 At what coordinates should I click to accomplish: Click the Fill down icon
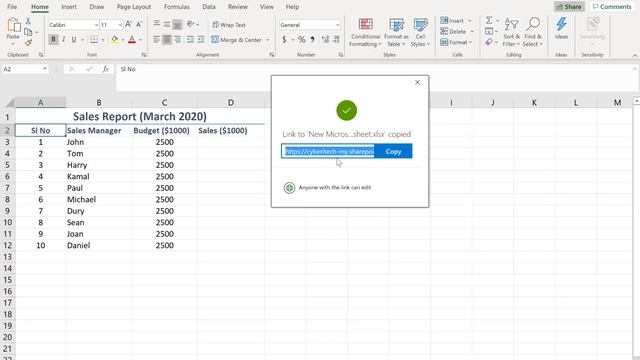click(x=489, y=31)
